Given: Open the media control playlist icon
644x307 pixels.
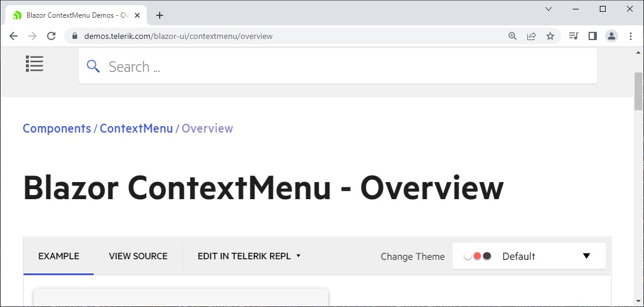Looking at the screenshot, I should [573, 36].
